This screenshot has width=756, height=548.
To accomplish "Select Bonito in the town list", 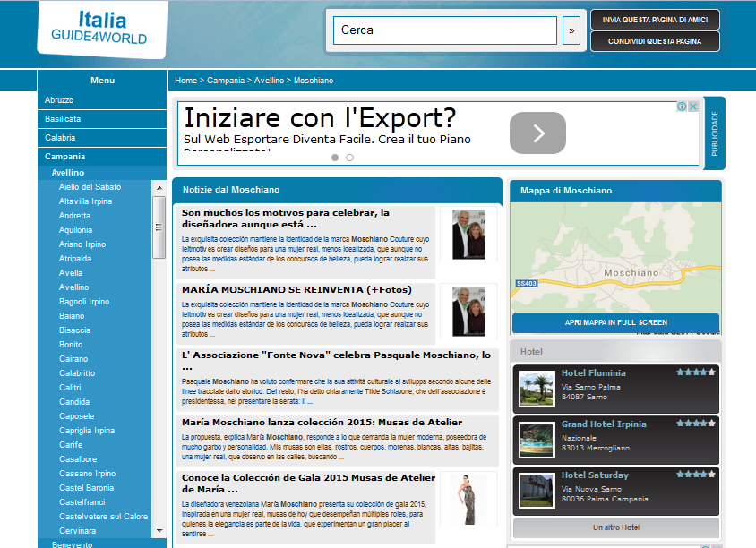I will click(71, 345).
